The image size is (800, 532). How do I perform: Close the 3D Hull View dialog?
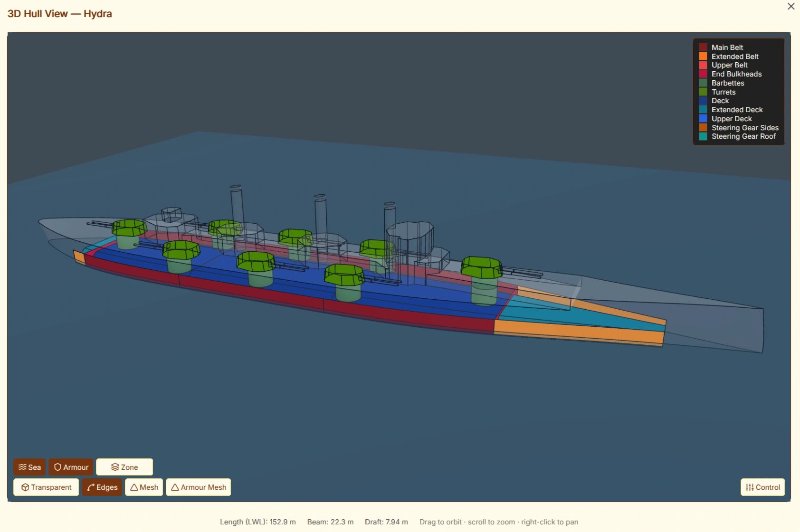(791, 6)
